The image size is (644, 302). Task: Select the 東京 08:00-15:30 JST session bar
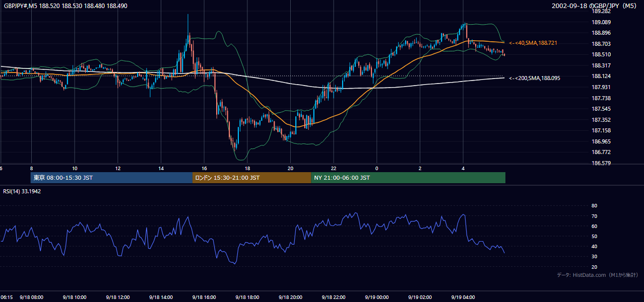(x=111, y=178)
